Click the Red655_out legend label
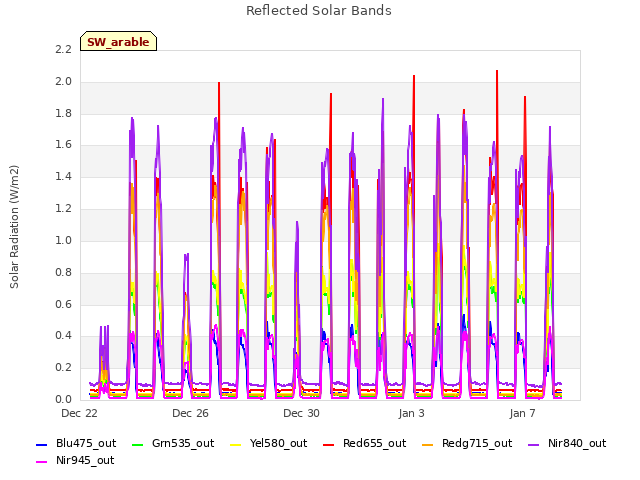 [374, 443]
